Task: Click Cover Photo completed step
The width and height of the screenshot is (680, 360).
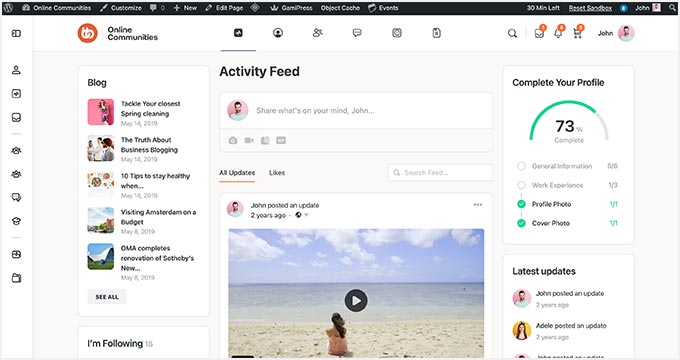Action: point(568,223)
